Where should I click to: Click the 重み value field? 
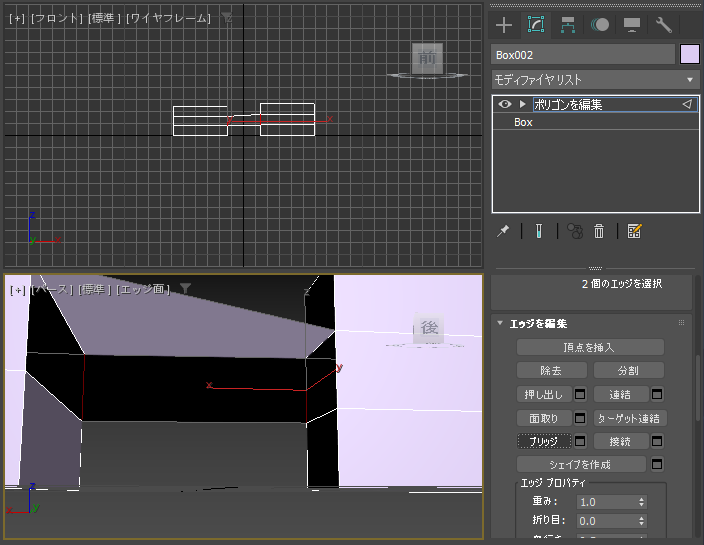point(607,502)
